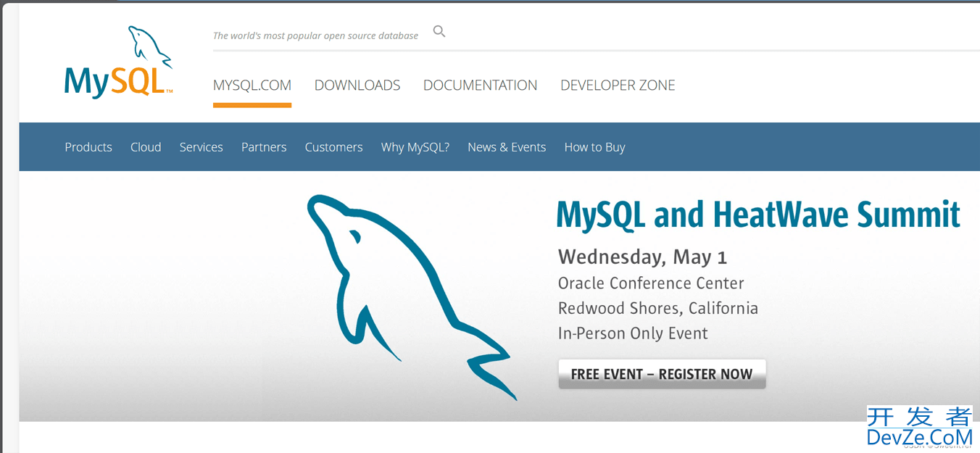The height and width of the screenshot is (453, 980).
Task: Click the MySQL and HeatWave Summit headline
Action: click(x=758, y=215)
